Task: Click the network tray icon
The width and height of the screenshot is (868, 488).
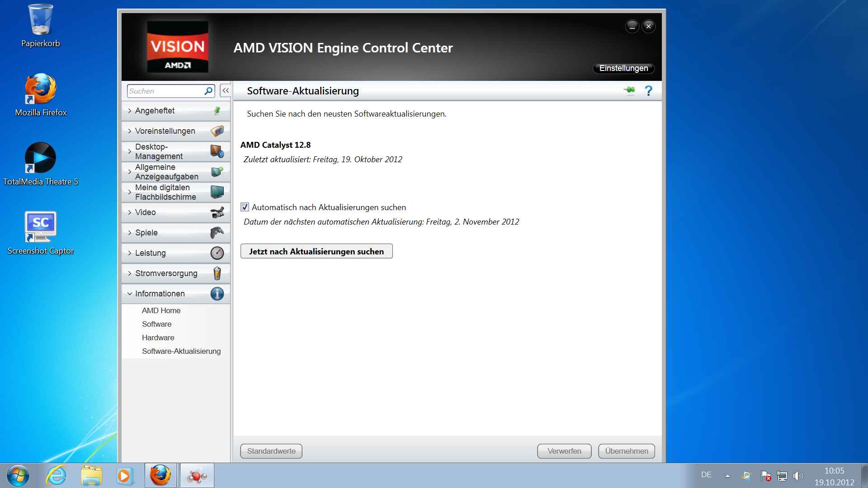Action: coord(782,476)
